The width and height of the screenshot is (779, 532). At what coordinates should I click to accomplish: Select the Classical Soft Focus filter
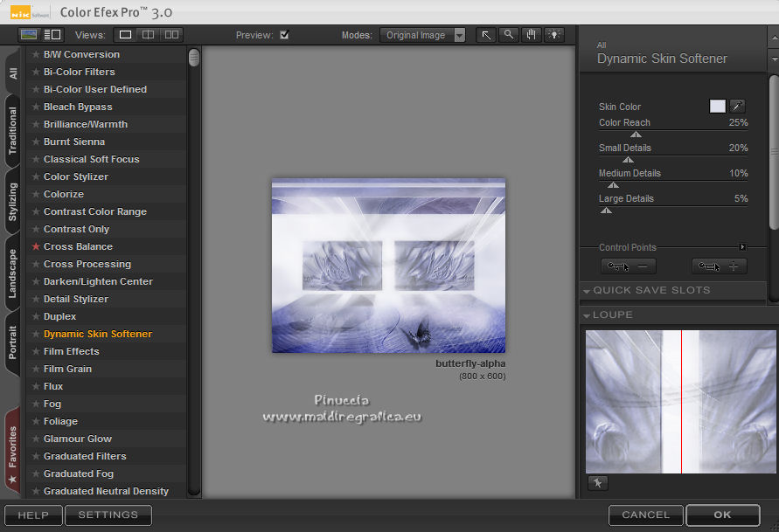tap(92, 159)
